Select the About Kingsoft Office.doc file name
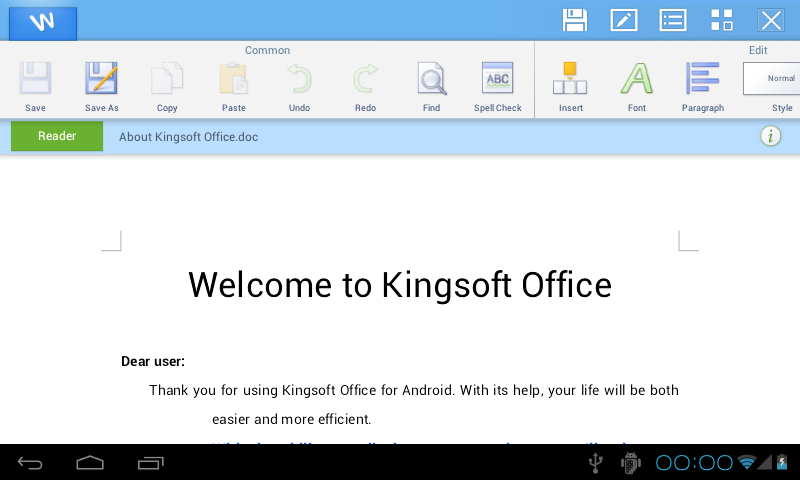The image size is (800, 480). 188,137
